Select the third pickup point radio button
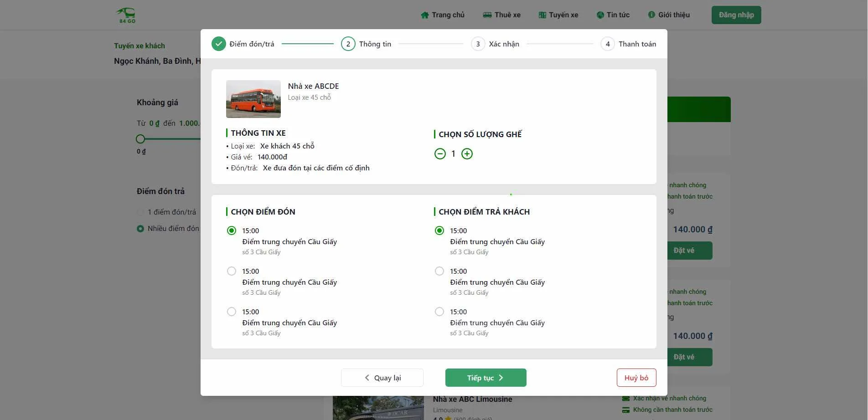This screenshot has width=868, height=420. [232, 312]
